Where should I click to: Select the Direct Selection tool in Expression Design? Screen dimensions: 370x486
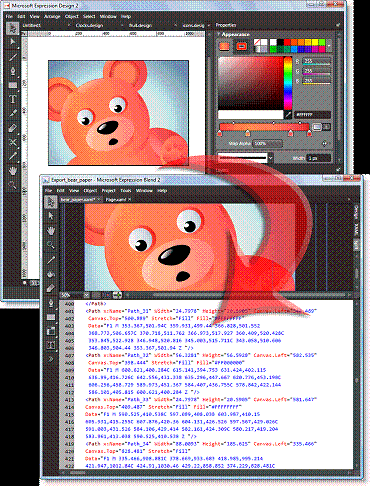click(13, 42)
